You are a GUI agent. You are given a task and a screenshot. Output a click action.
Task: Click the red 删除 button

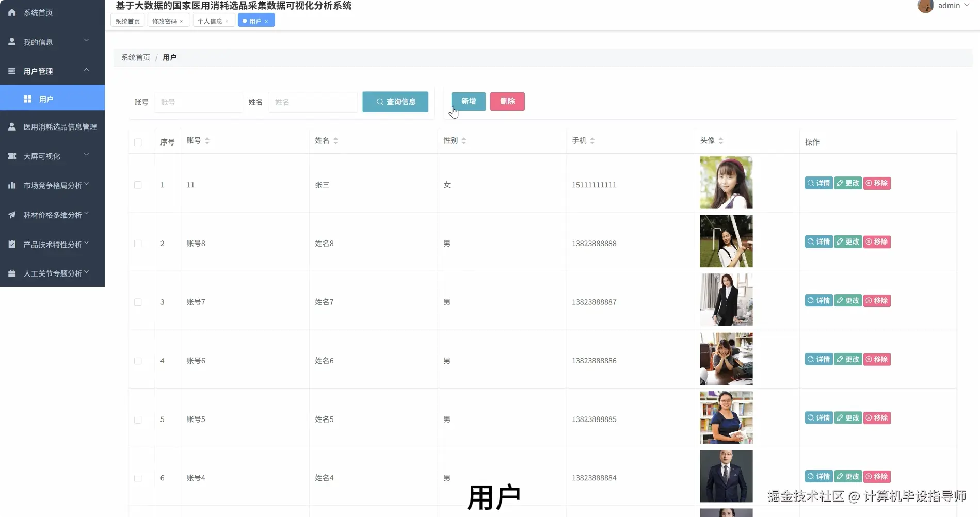point(507,101)
